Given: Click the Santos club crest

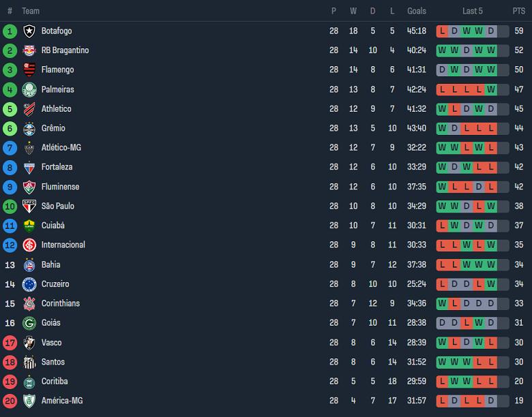Looking at the screenshot, I should (x=29, y=362).
